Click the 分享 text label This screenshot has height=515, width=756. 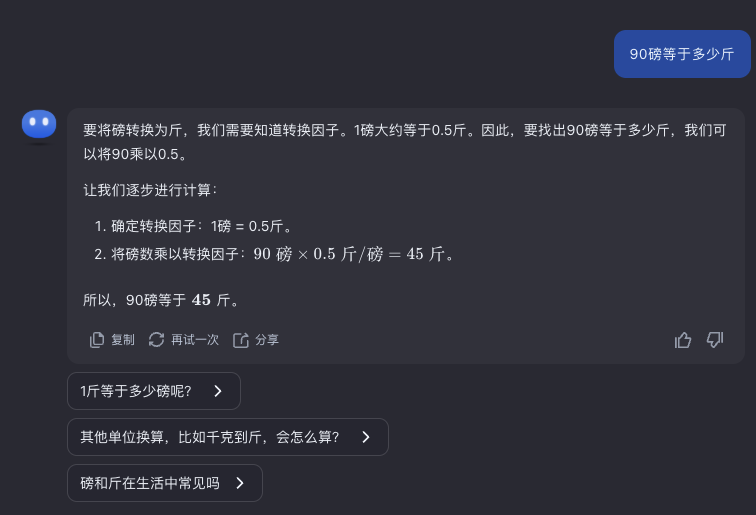(267, 340)
